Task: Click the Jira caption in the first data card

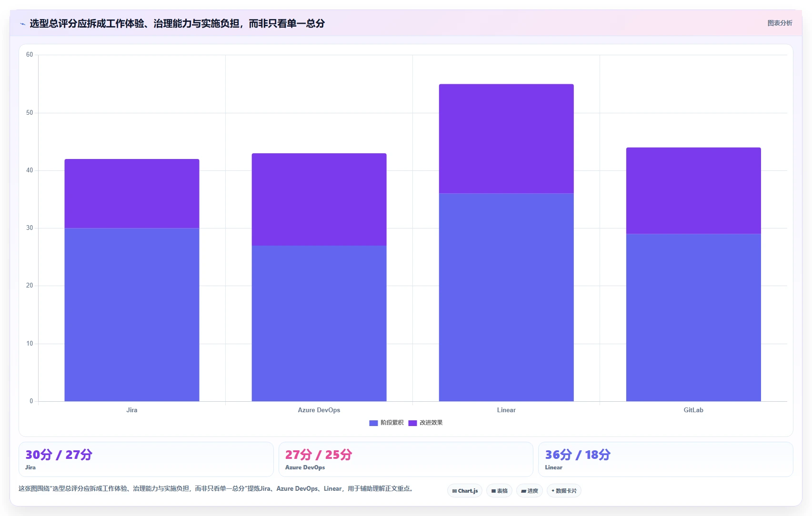Action: pos(30,467)
